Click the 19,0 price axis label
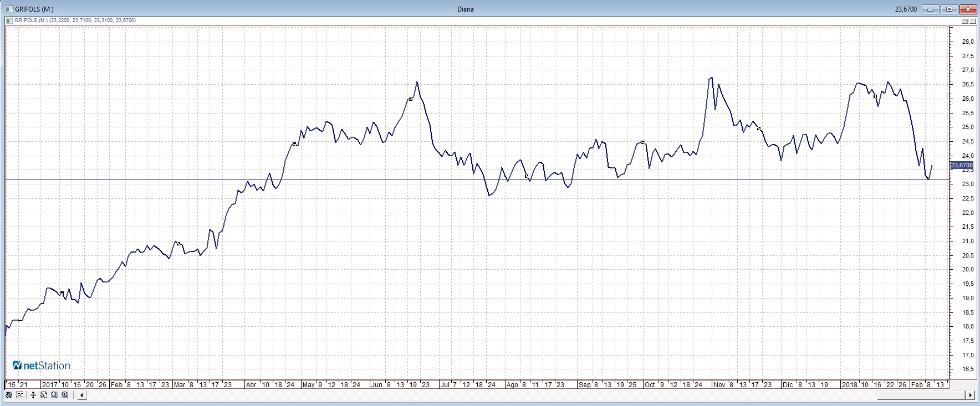 pyautogui.click(x=968, y=298)
